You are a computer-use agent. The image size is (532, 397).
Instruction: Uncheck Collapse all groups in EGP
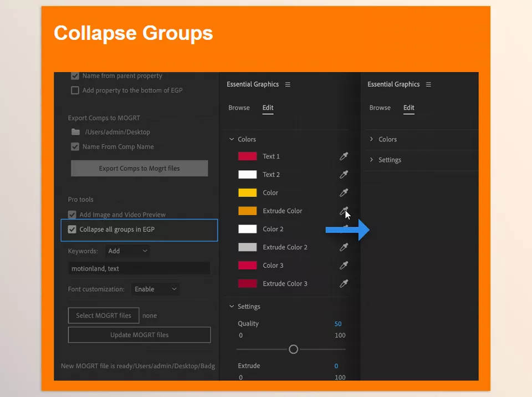pyautogui.click(x=72, y=229)
